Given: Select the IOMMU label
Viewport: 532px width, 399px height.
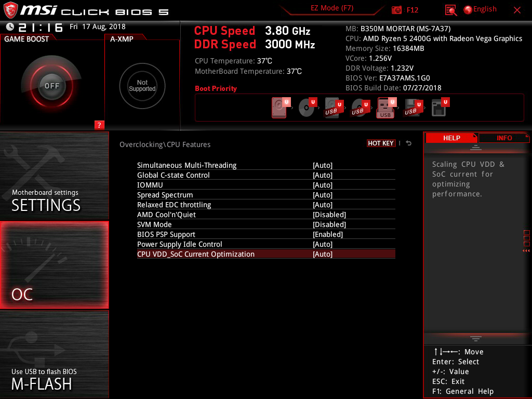Looking at the screenshot, I should [x=150, y=185].
